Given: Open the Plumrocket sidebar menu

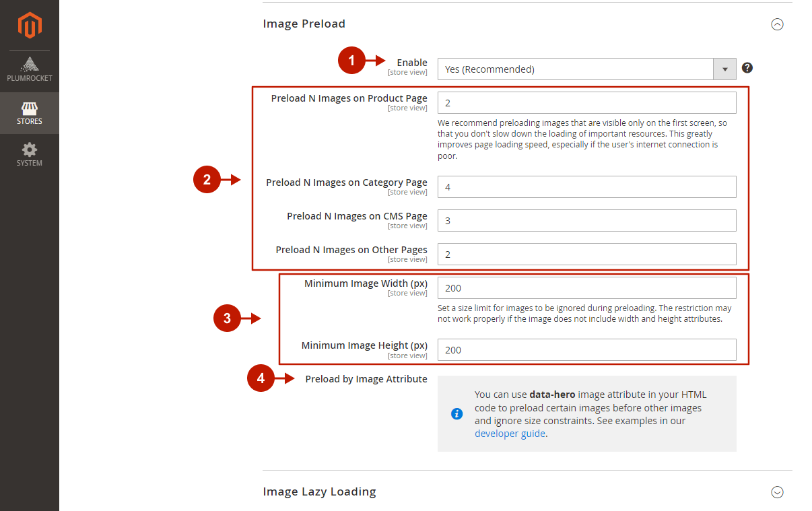Looking at the screenshot, I should (30, 70).
